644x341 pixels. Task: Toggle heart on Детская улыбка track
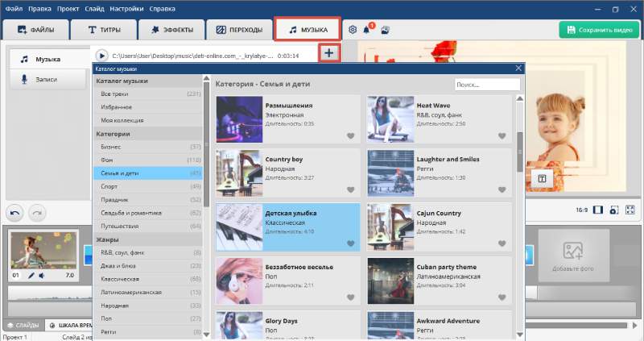coord(350,243)
